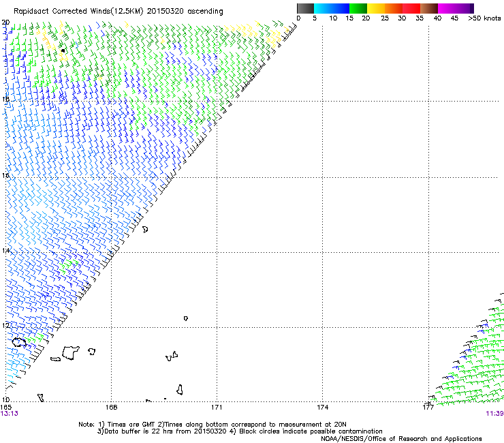Click the longitude axis label '171'
Image resolution: width=504 pixels, height=443 pixels.
click(x=217, y=408)
